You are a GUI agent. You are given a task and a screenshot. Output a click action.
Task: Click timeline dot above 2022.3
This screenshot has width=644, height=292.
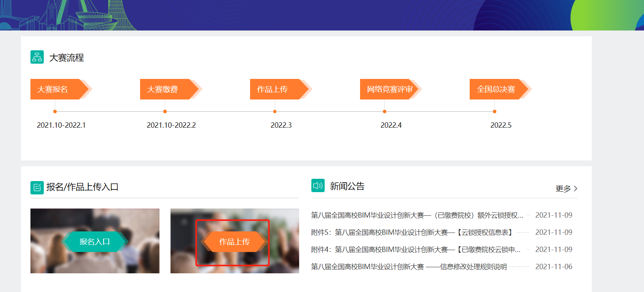(275, 112)
